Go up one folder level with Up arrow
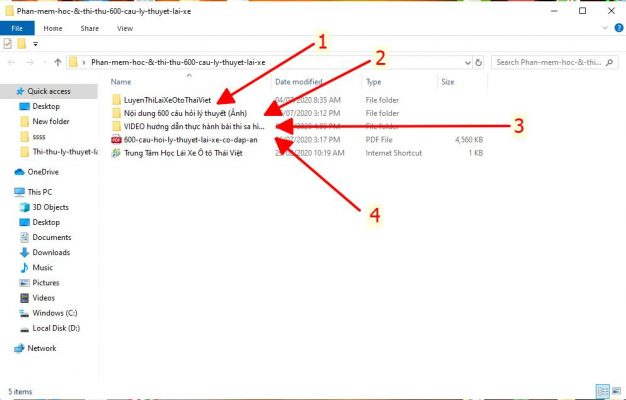The height and width of the screenshot is (400, 626). [56, 62]
